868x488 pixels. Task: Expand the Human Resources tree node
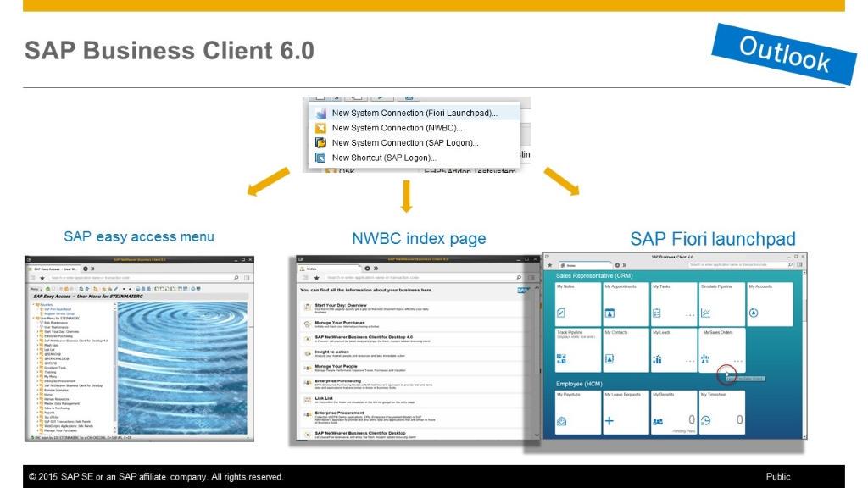(x=37, y=399)
